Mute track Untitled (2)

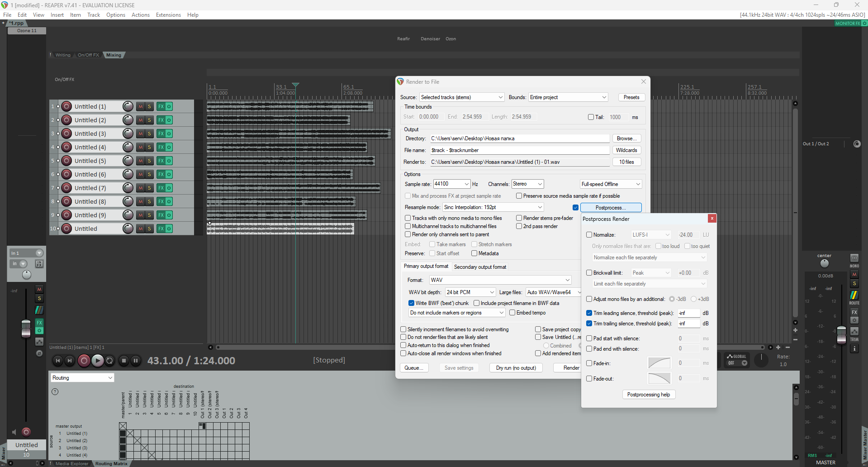(x=141, y=120)
